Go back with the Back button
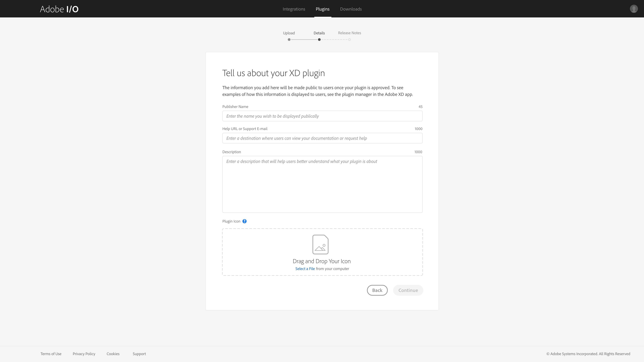The height and width of the screenshot is (362, 644). (377, 290)
